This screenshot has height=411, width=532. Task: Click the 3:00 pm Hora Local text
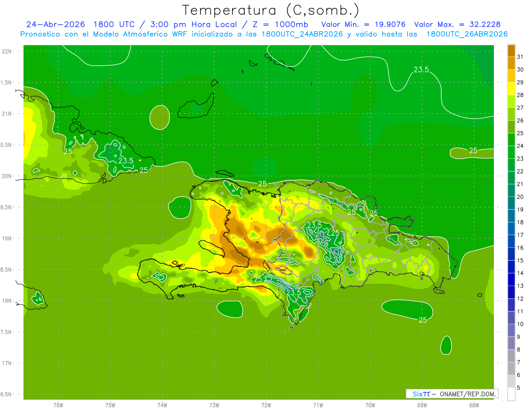(195, 24)
